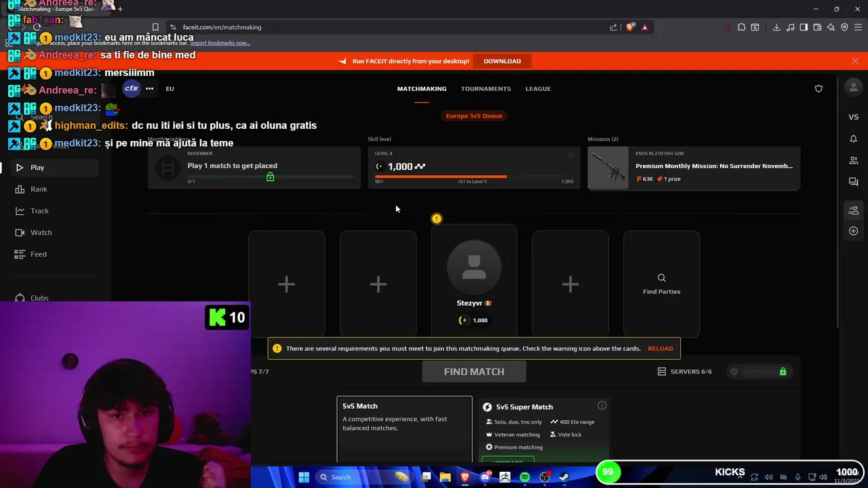This screenshot has width=868, height=488.
Task: Select the 5v5 Super Match card
Action: [x=544, y=430]
